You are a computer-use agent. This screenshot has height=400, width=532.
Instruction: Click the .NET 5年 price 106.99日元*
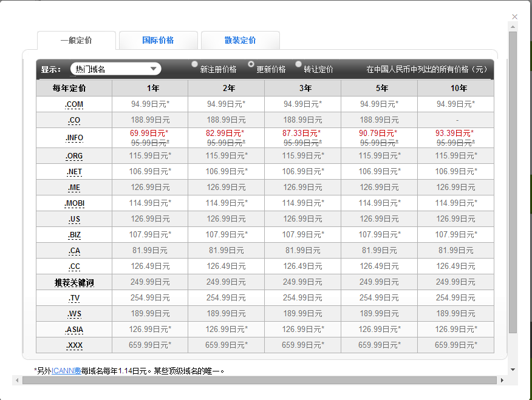click(380, 172)
